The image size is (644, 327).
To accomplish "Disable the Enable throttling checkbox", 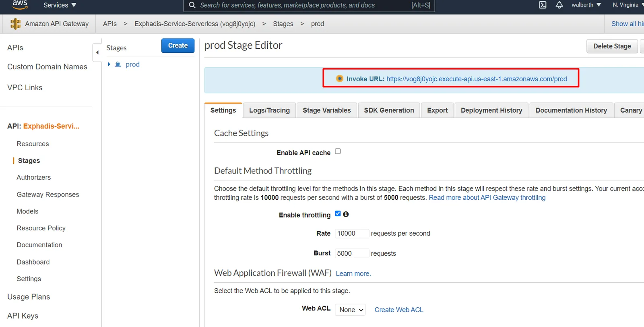I will point(338,214).
